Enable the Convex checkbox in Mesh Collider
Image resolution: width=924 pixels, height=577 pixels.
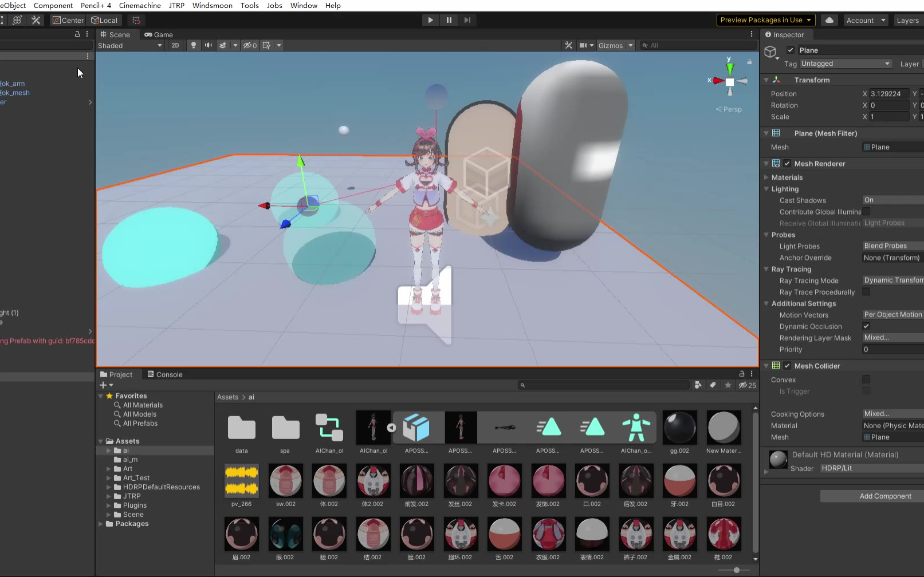pos(866,380)
